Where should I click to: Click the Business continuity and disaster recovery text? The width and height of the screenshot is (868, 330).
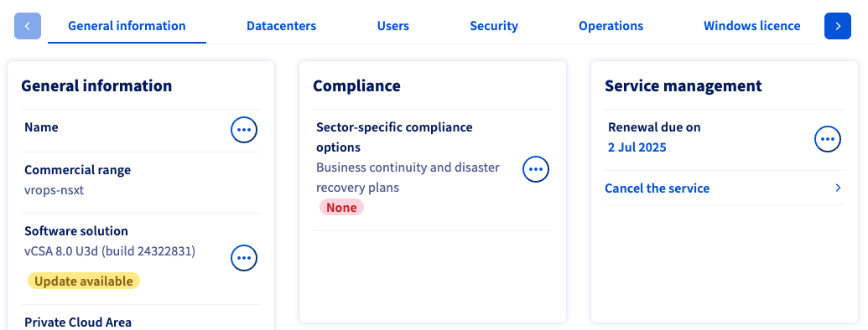(x=408, y=178)
